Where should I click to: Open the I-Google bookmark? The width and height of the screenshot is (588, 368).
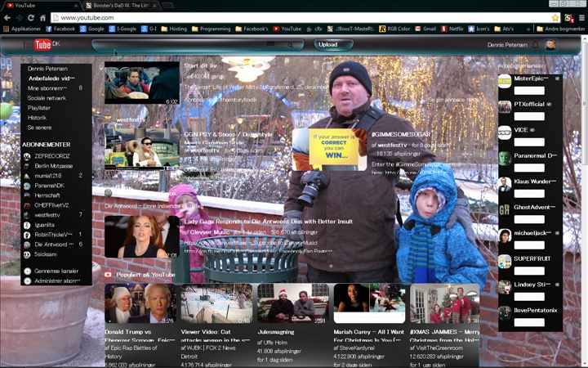pos(122,29)
